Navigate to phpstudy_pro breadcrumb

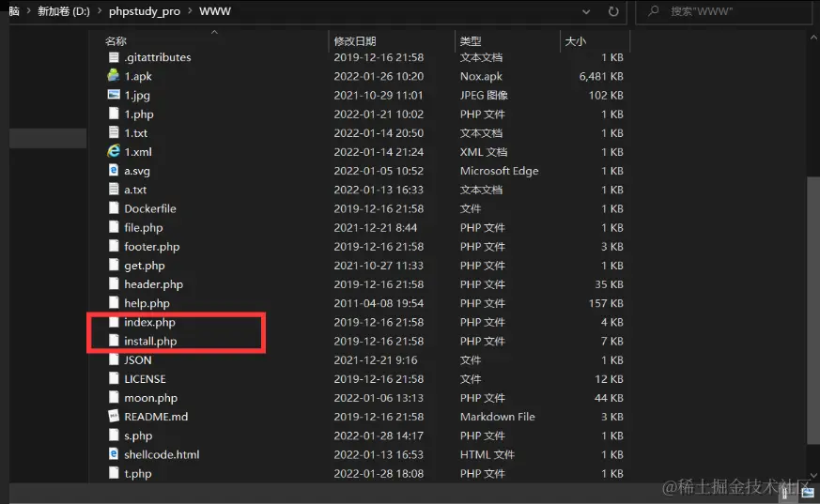pyautogui.click(x=145, y=11)
